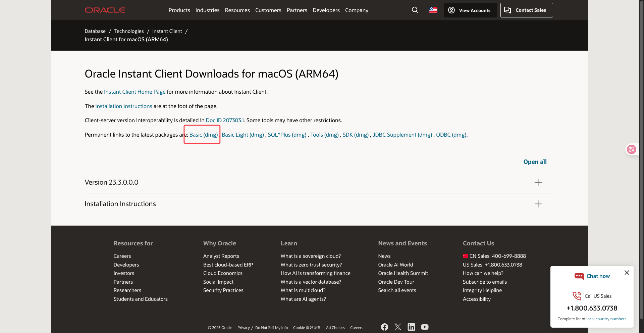
Task: Click the translate extension floating icon
Action: (x=632, y=149)
